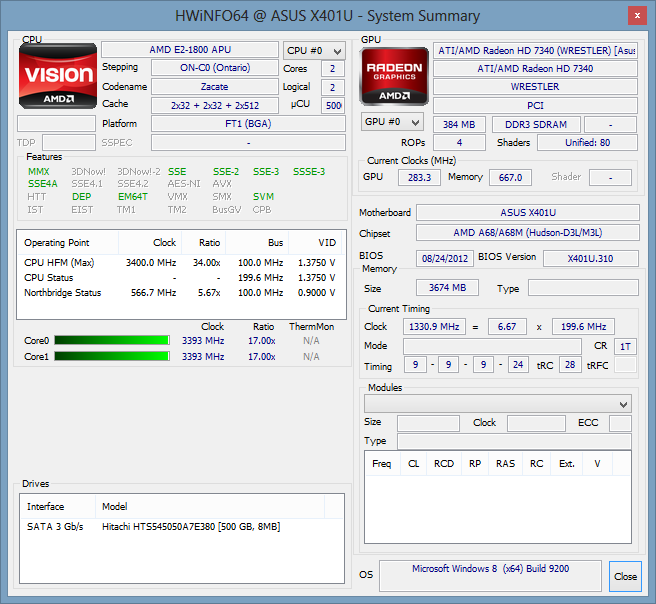Click the EM64T feature flag
656x604 pixels.
click(133, 197)
